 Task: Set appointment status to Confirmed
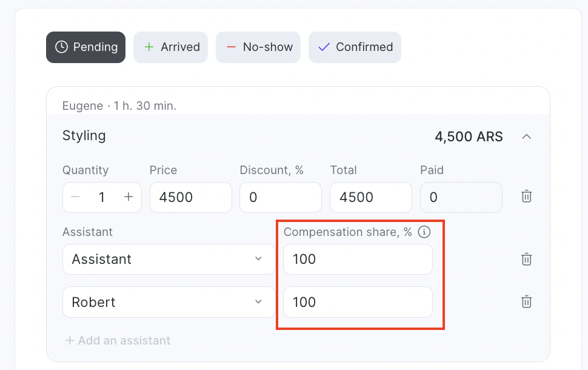(x=355, y=47)
